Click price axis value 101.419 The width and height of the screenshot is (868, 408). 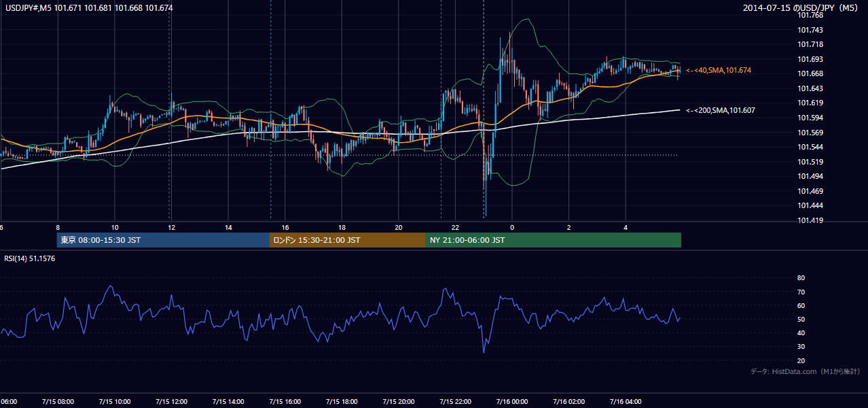click(x=810, y=220)
